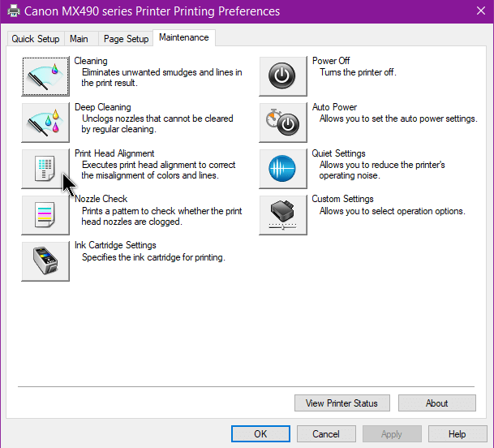Open the Auto Power settings icon
Screen dimensions: 494x448
pos(283,123)
